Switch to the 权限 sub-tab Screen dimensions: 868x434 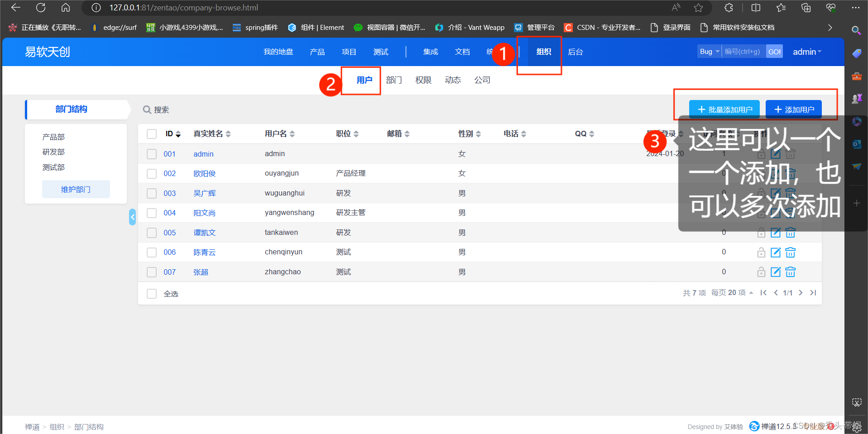[x=423, y=80]
